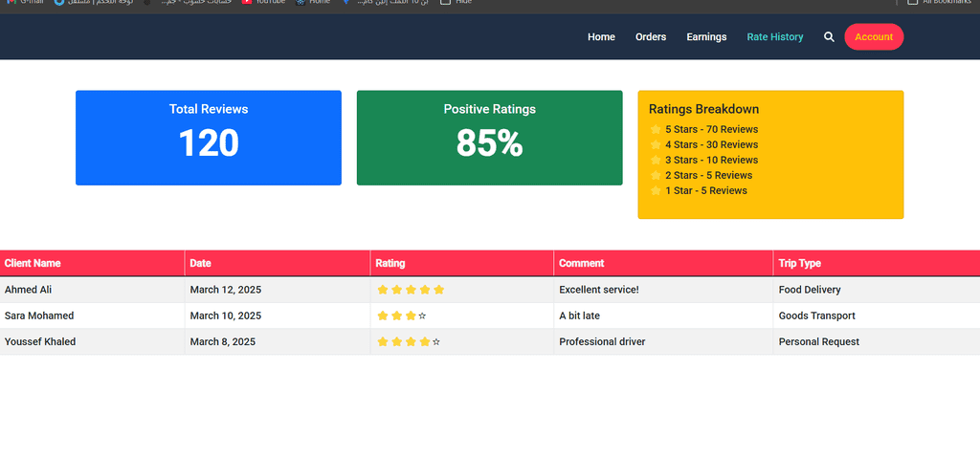Select client name Youssef Khaled
The image size is (980, 457).
40,341
